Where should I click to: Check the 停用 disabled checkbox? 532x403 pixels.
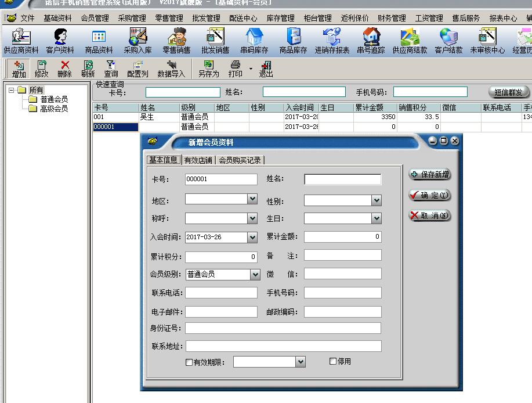[333, 361]
